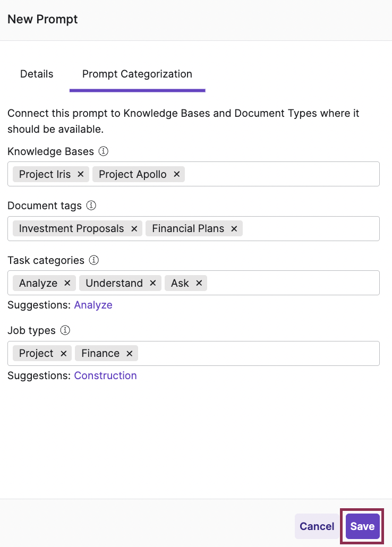This screenshot has width=392, height=547.
Task: Open the Document tags info tooltip
Action: pos(91,206)
